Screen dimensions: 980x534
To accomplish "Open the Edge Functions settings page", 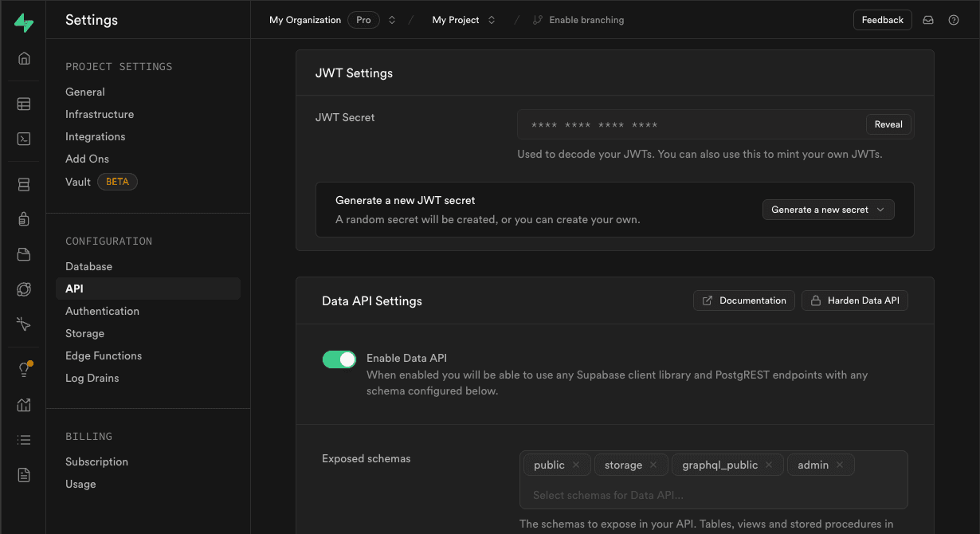I will (x=104, y=355).
